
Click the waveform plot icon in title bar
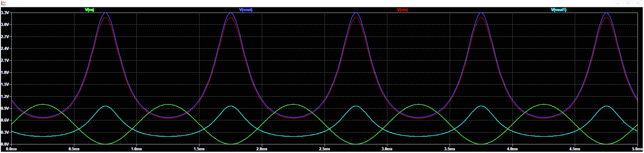pyautogui.click(x=4, y=3)
